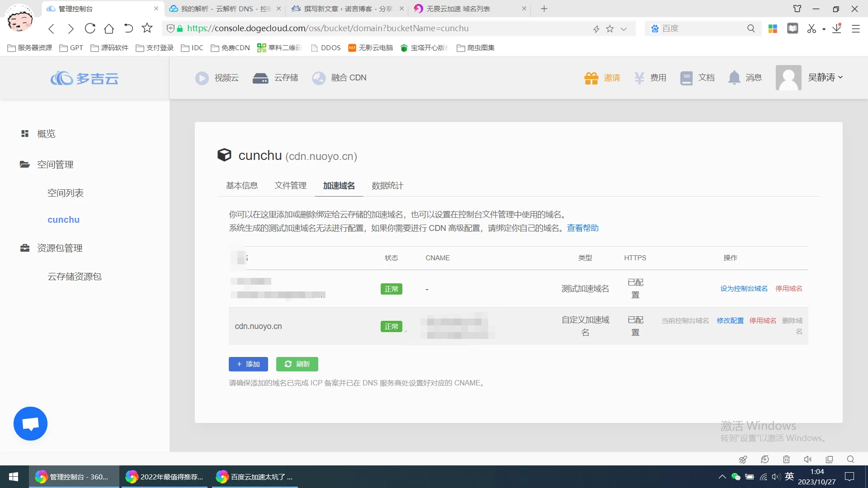Viewport: 868px width, 488px height.
Task: Click the 消息 notification bell
Action: pos(734,78)
